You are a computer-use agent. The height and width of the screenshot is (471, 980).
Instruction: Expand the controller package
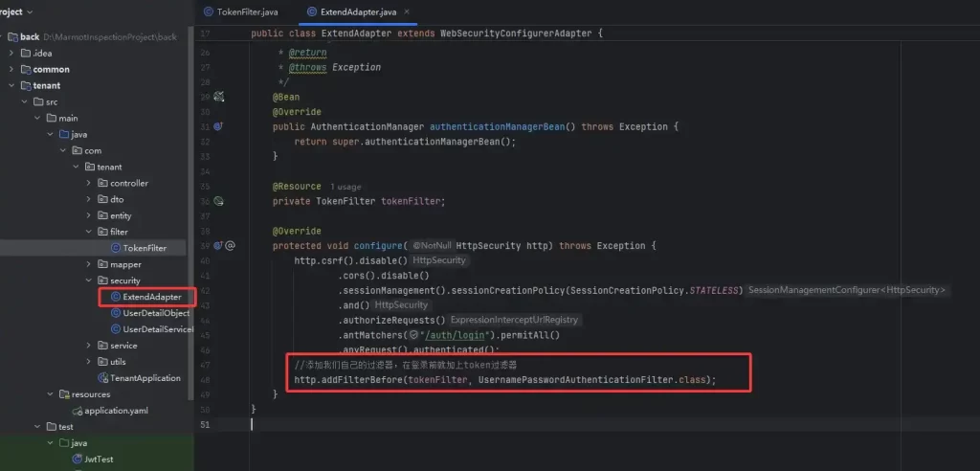coord(89,183)
